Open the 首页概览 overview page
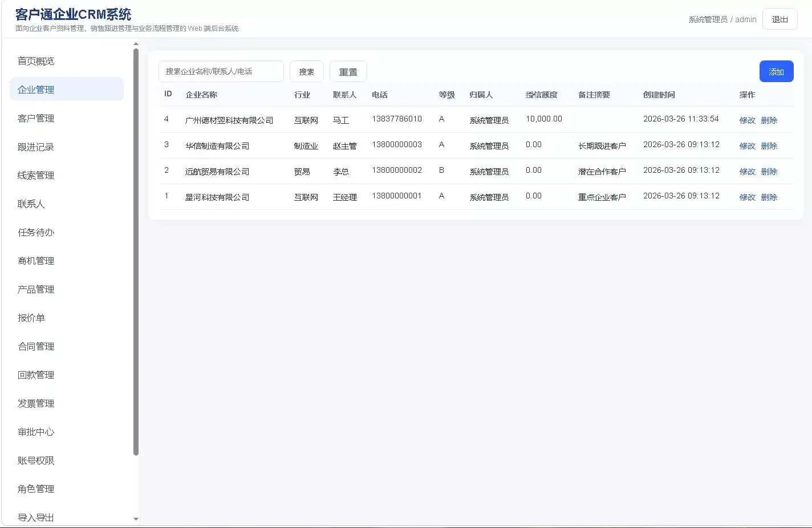 35,60
